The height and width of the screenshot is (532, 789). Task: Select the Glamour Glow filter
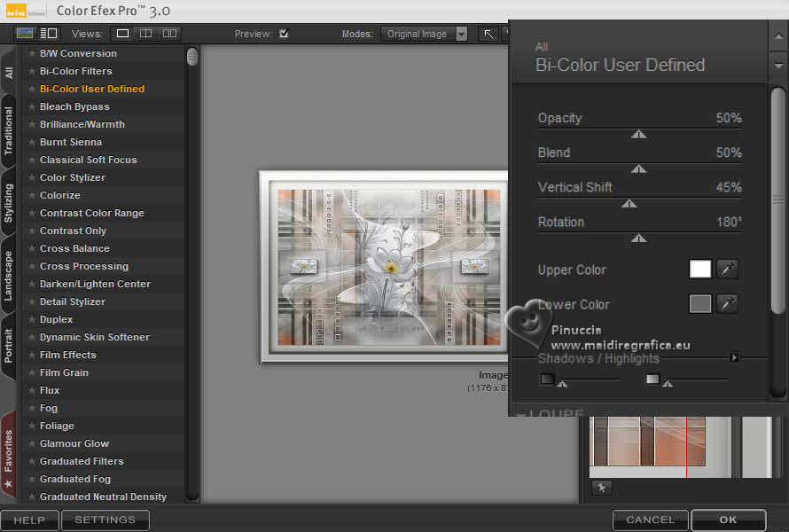(74, 443)
